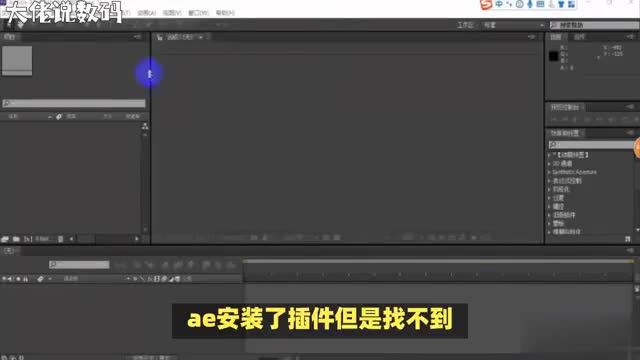Expand the 动画预置 effects category

click(549, 155)
